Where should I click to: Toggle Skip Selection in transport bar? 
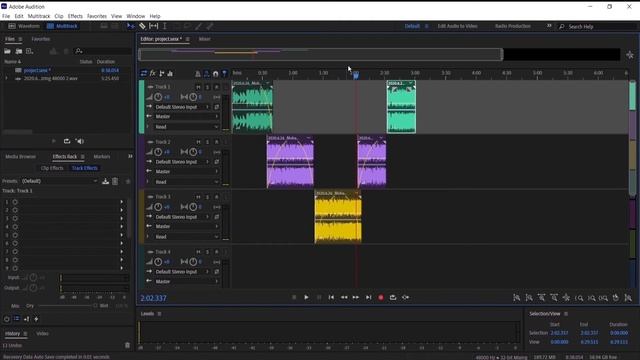pyautogui.click(x=405, y=298)
